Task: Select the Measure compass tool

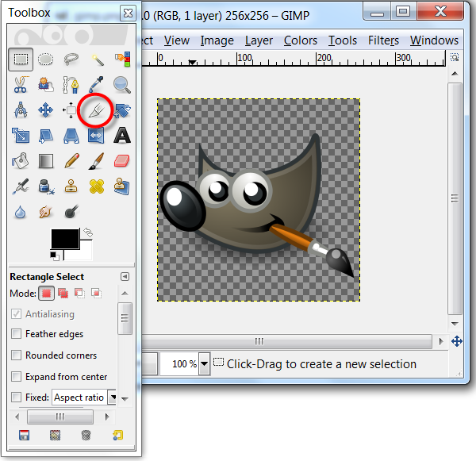Action: point(21,110)
